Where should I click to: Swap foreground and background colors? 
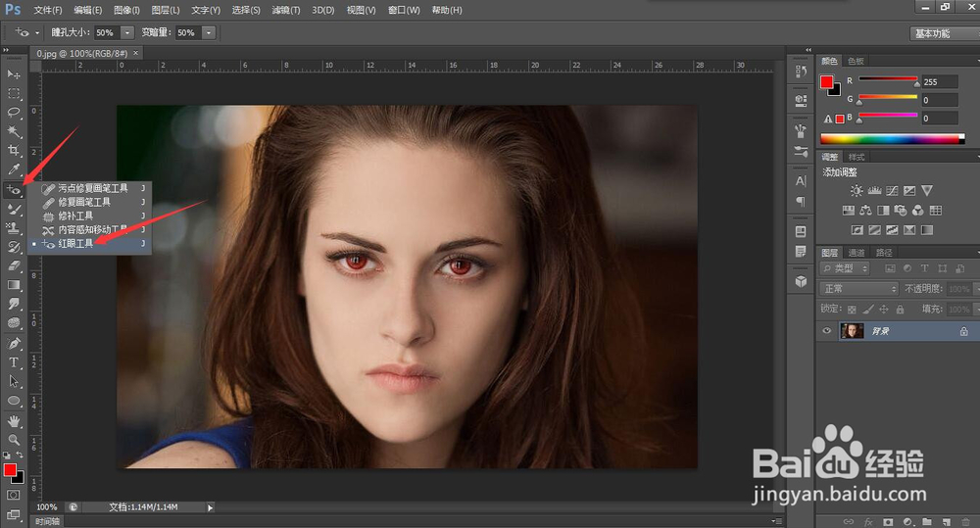point(20,455)
